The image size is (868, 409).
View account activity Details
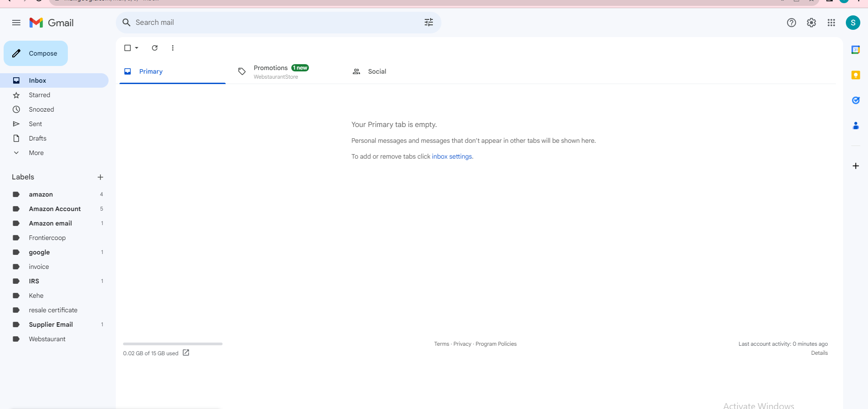tap(819, 353)
